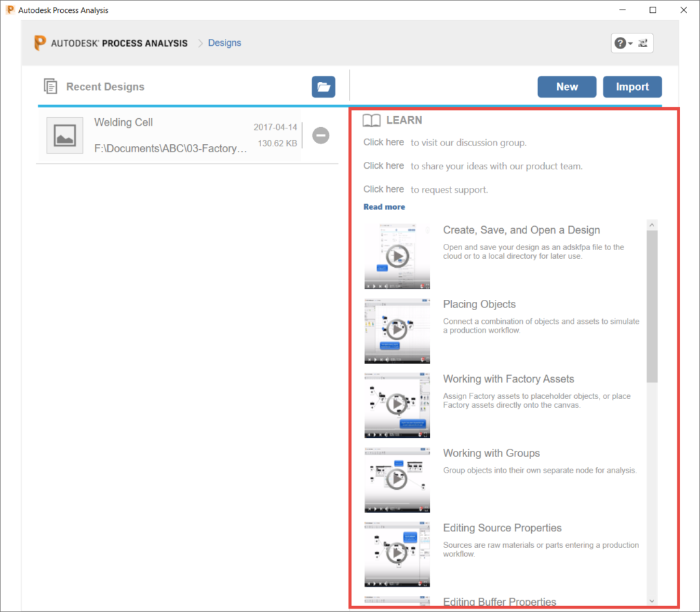Go to Designs breadcrumb
Image resolution: width=700 pixels, height=612 pixels.
click(224, 43)
